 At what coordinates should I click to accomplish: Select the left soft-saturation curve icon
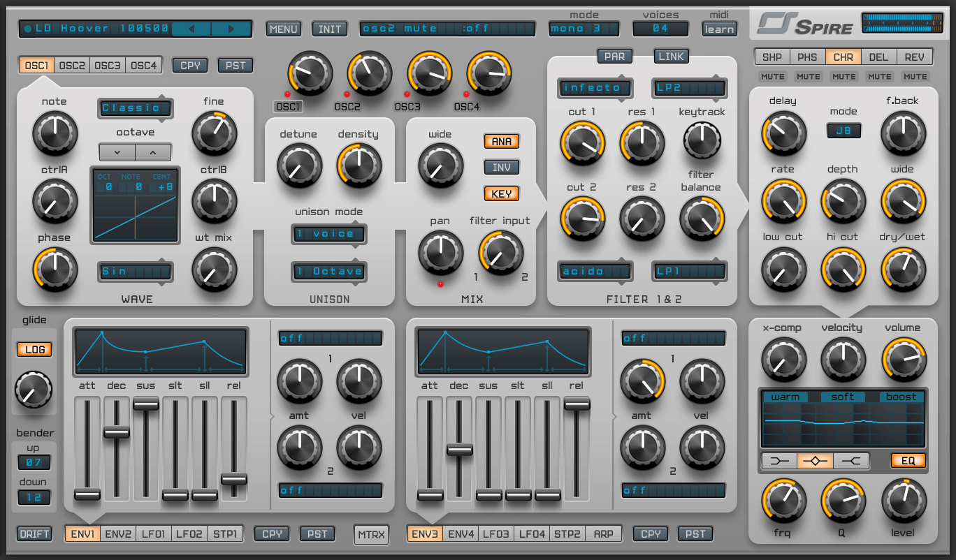779,460
